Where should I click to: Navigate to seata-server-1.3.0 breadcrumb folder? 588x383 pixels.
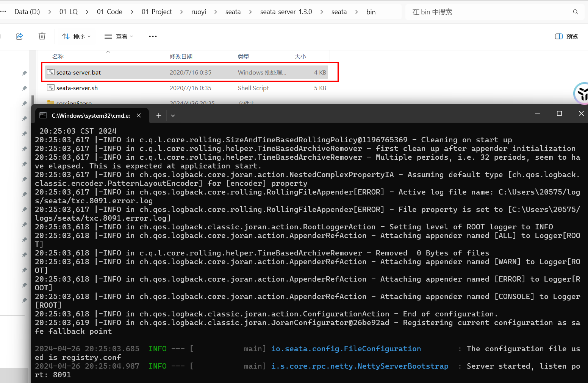pos(286,12)
